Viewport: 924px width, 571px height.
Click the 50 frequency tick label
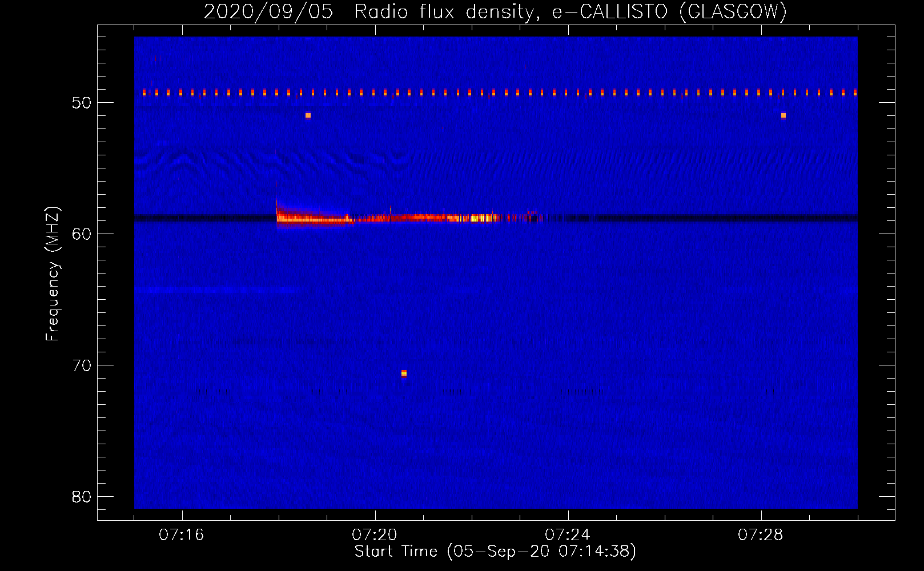pyautogui.click(x=82, y=103)
